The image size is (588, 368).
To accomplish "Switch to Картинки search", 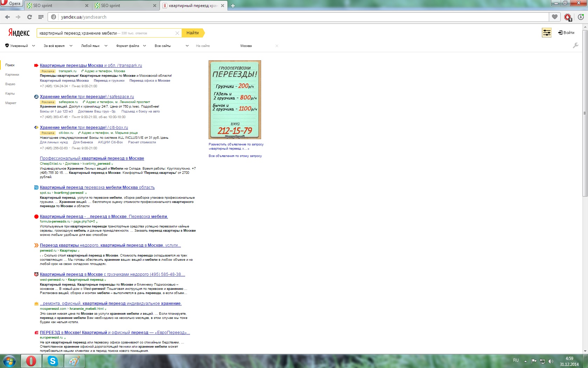I will pos(12,75).
